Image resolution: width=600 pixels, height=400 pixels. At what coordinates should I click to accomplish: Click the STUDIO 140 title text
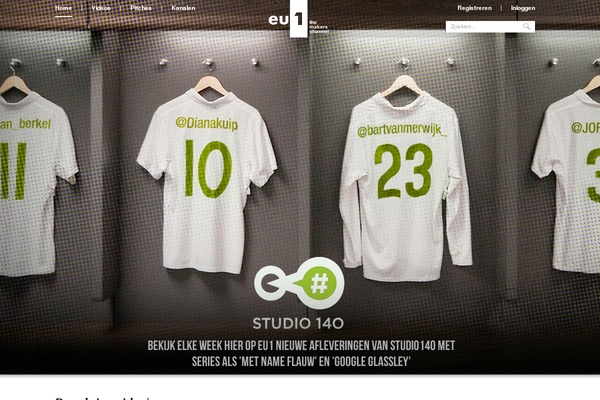point(298,323)
